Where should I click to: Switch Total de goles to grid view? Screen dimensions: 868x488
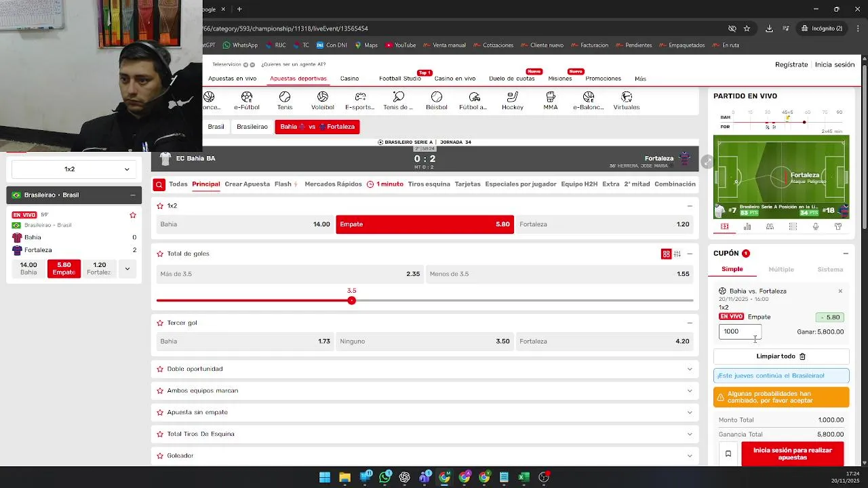pyautogui.click(x=666, y=253)
